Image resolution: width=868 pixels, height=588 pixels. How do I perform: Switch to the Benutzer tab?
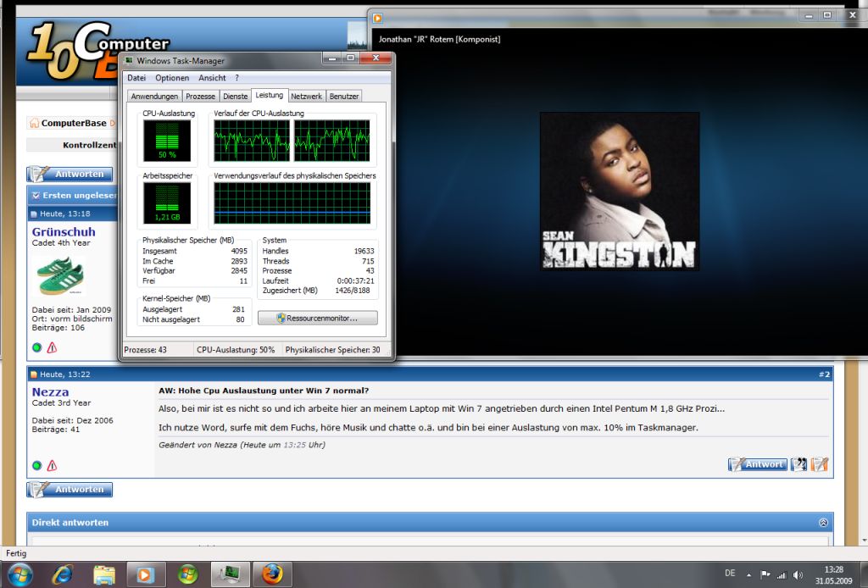click(x=344, y=97)
